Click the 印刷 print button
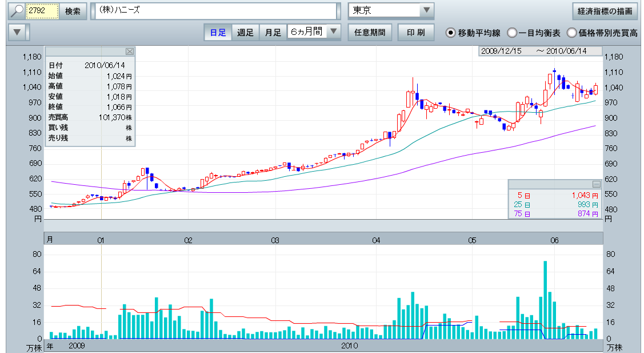This screenshot has width=644, height=353. point(415,32)
